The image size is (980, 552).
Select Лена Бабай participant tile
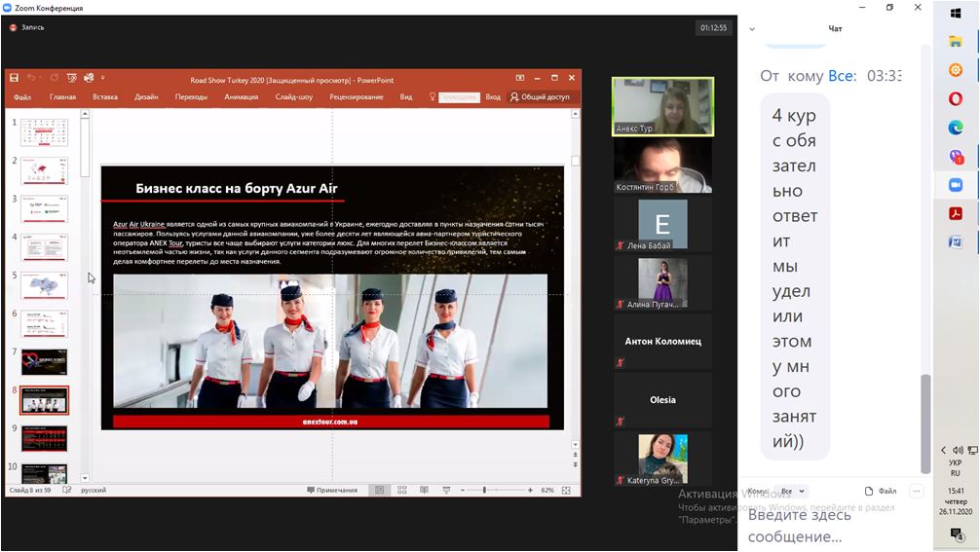pos(663,224)
